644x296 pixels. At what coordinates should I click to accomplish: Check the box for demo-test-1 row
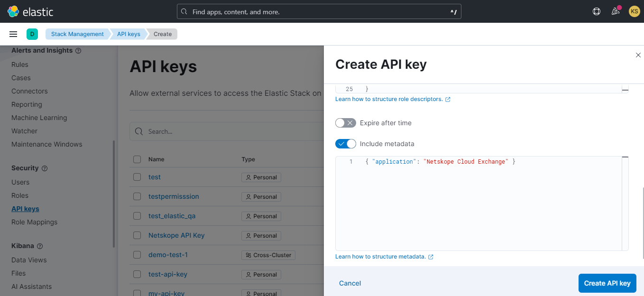tap(137, 255)
